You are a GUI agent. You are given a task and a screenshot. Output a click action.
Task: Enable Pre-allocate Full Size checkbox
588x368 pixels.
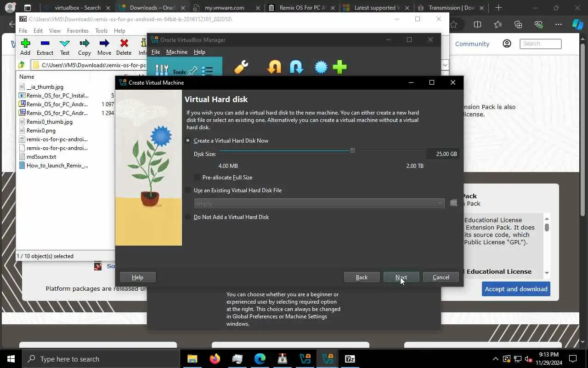[198, 177]
